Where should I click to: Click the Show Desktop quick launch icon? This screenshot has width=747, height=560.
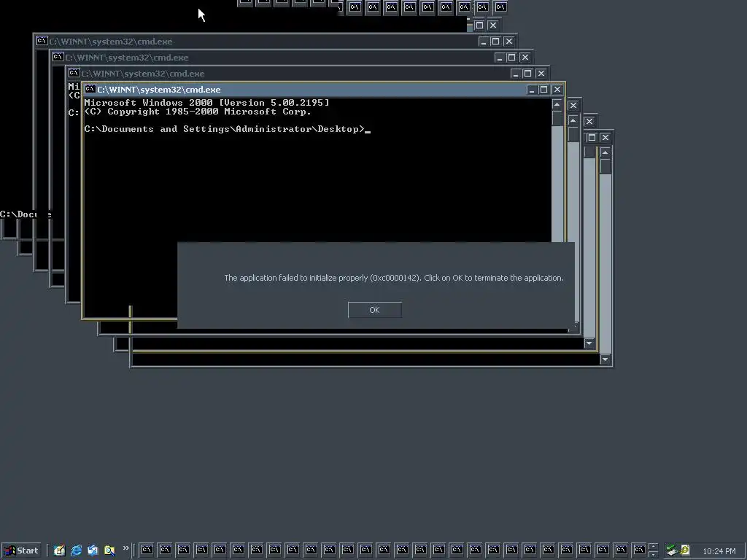[60, 551]
